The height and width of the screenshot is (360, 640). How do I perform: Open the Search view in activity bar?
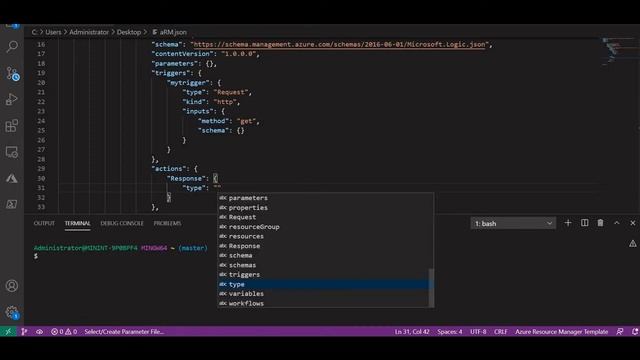point(12,47)
